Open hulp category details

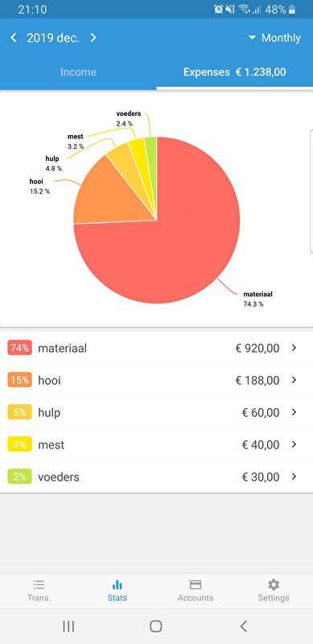click(156, 412)
